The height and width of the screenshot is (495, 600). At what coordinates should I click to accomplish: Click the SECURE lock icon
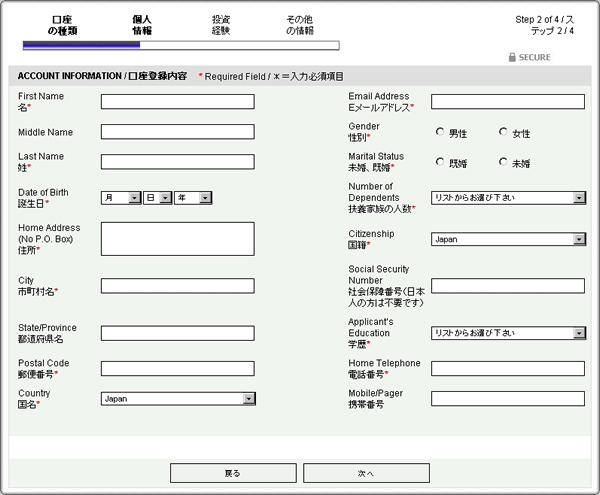(512, 57)
